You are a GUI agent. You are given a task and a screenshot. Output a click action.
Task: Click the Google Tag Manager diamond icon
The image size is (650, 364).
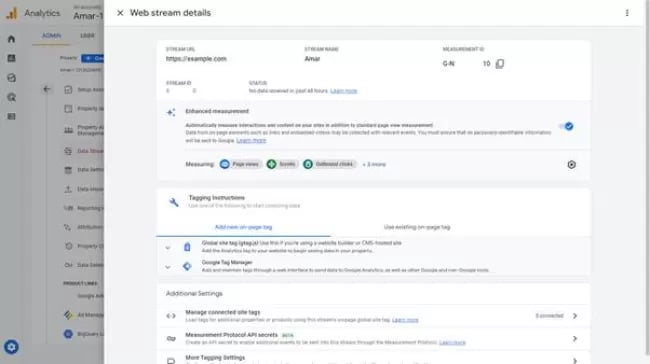[187, 266]
